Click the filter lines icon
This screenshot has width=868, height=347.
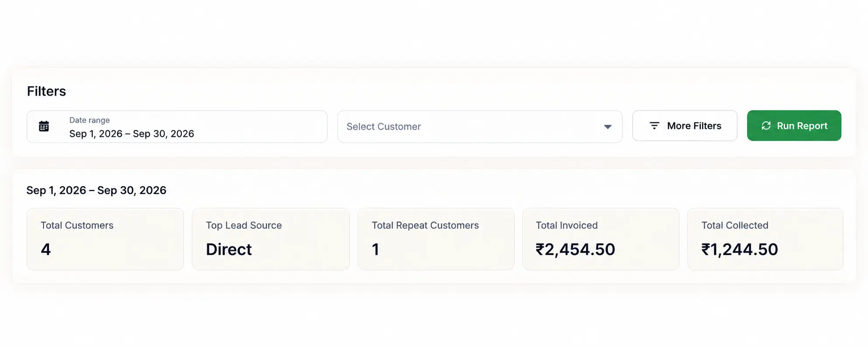(654, 126)
